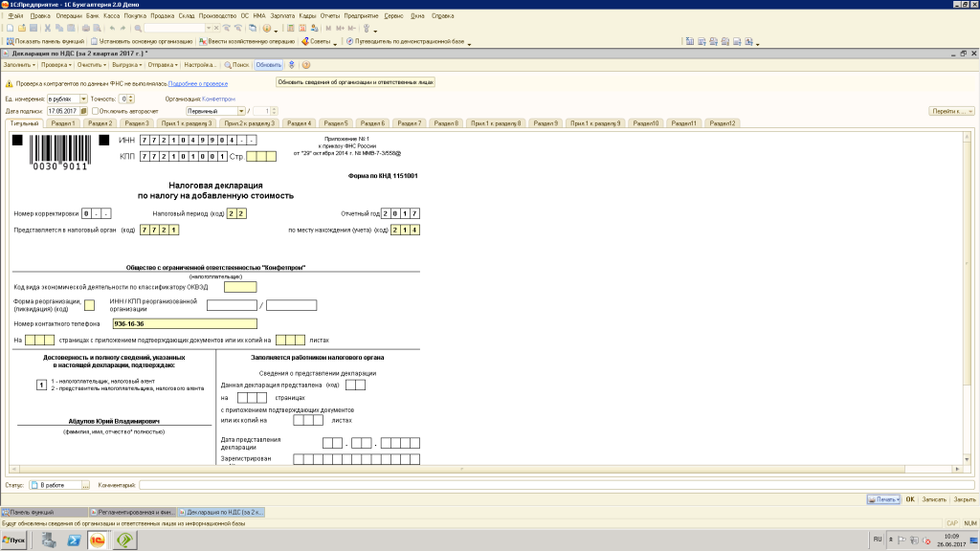
Task: Switch to the Раздел12 tab
Action: [x=723, y=123]
